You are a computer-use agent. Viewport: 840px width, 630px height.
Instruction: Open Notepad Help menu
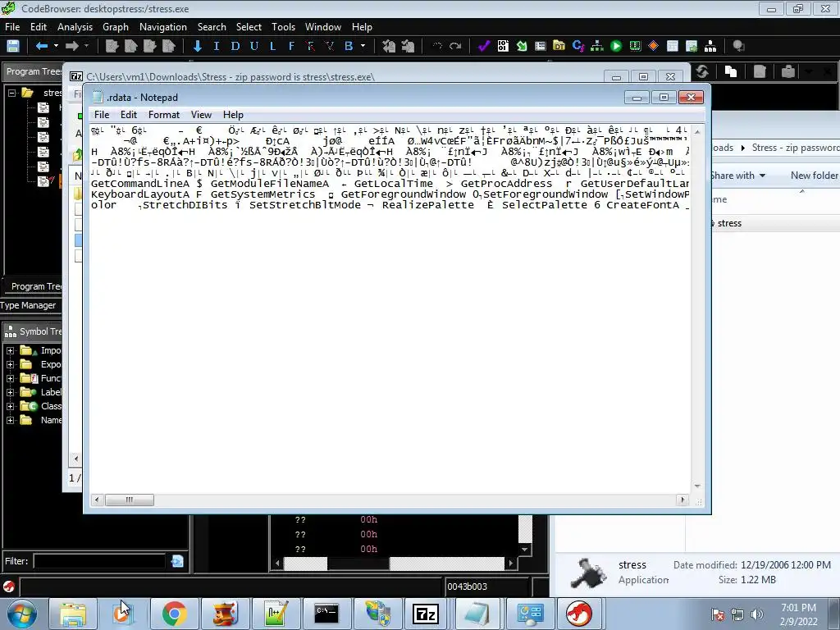tap(233, 115)
